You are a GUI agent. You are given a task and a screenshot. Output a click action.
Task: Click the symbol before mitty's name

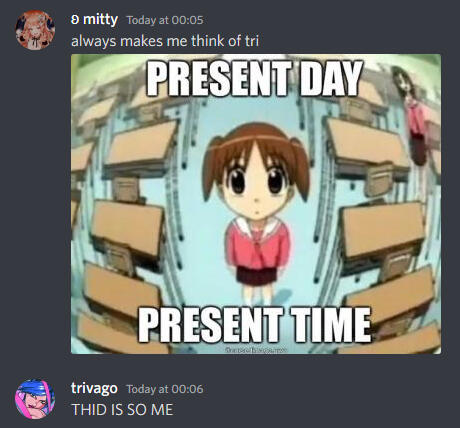(x=75, y=20)
